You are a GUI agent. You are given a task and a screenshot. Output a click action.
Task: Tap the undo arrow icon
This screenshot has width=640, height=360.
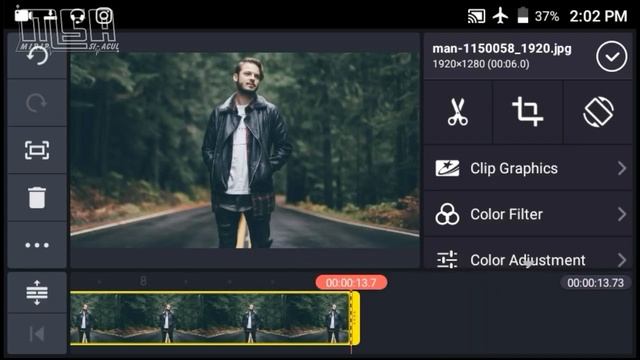point(37,56)
